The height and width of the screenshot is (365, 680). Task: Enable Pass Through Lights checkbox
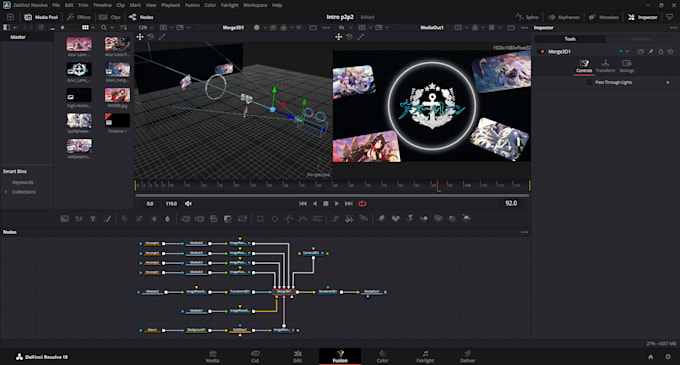coord(589,82)
